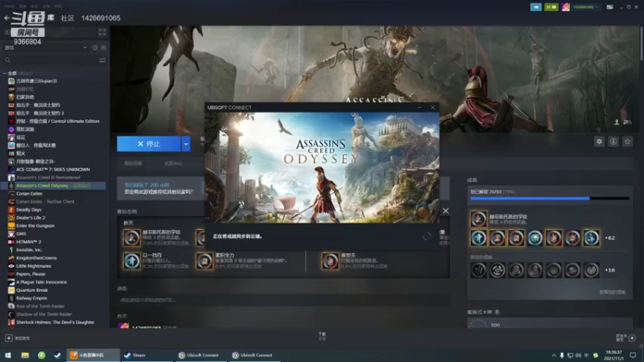Image resolution: width=644 pixels, height=362 pixels.
Task: Stop the running game with 停止 button
Action: click(x=149, y=144)
